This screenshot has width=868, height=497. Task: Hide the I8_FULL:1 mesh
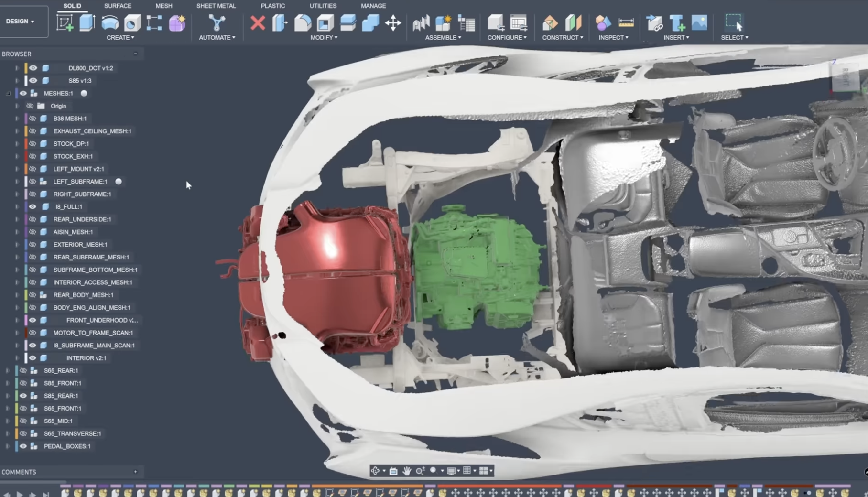[33, 207]
